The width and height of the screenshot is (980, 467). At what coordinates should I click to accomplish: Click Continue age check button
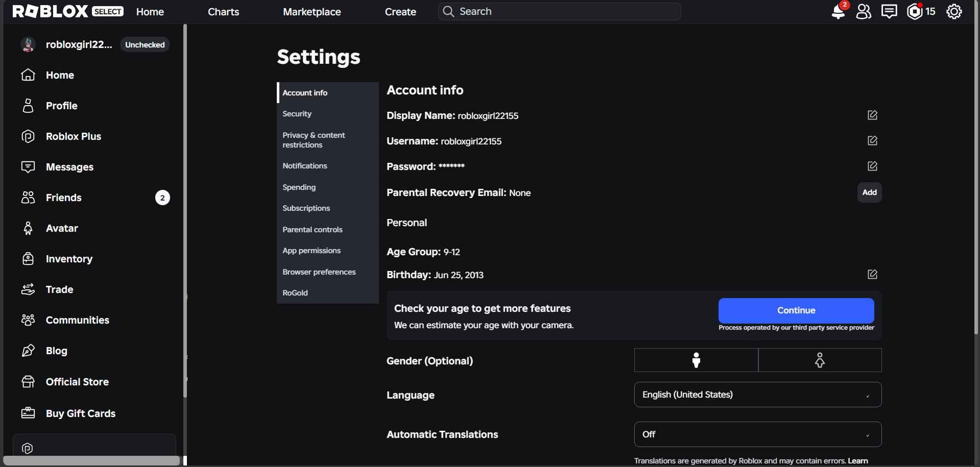(796, 310)
